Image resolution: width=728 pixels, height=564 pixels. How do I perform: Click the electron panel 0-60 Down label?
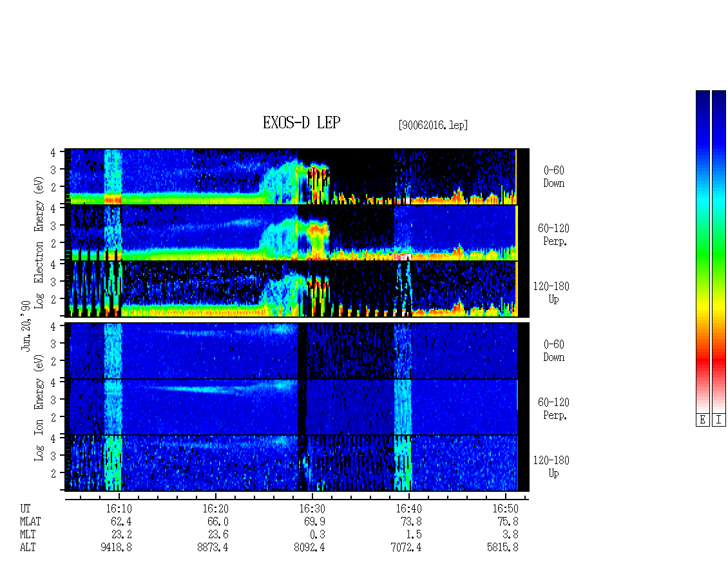553,177
